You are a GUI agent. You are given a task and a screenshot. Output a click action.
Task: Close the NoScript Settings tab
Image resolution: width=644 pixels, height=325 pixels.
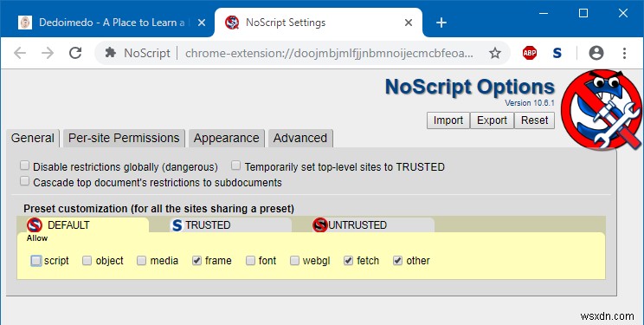[409, 23]
